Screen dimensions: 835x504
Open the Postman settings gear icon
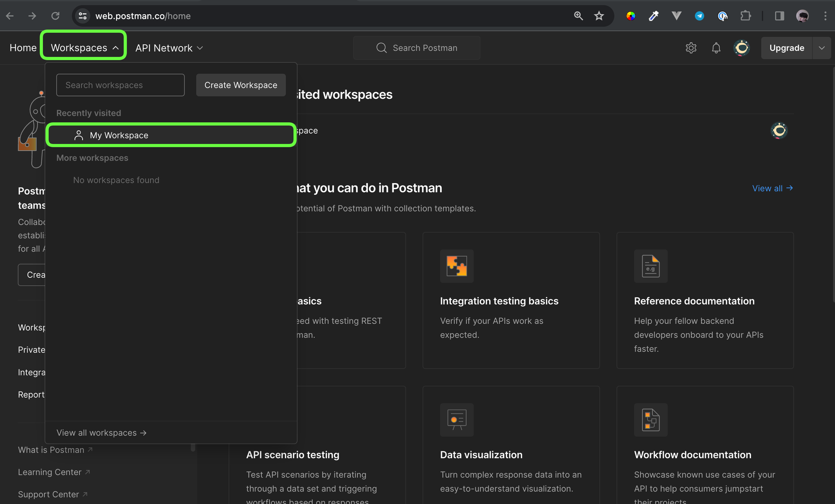(691, 48)
